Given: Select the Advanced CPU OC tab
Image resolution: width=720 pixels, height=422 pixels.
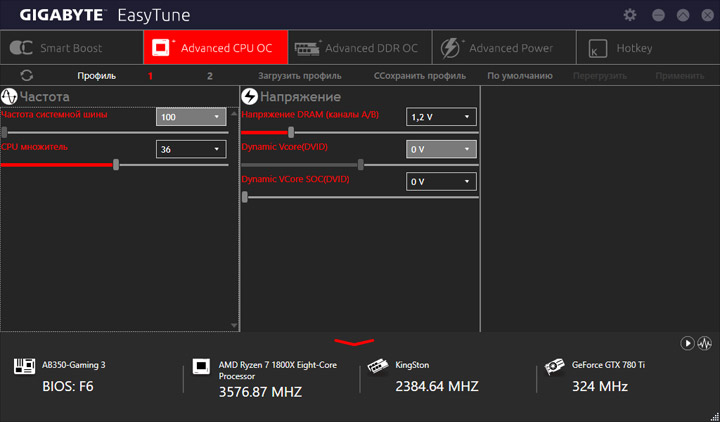Looking at the screenshot, I should [216, 47].
